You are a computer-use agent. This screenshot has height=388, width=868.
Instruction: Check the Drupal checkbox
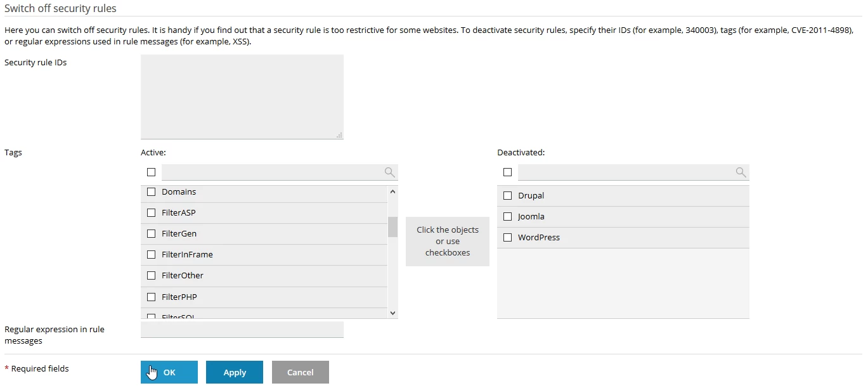pyautogui.click(x=507, y=195)
